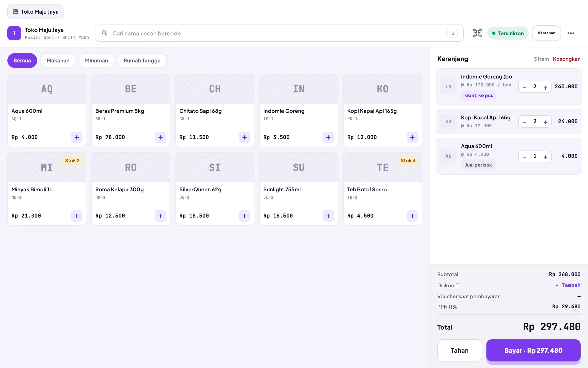Toggle Aqua unit via Jual per box
Viewport: 588px width, 368px height.
click(478, 165)
